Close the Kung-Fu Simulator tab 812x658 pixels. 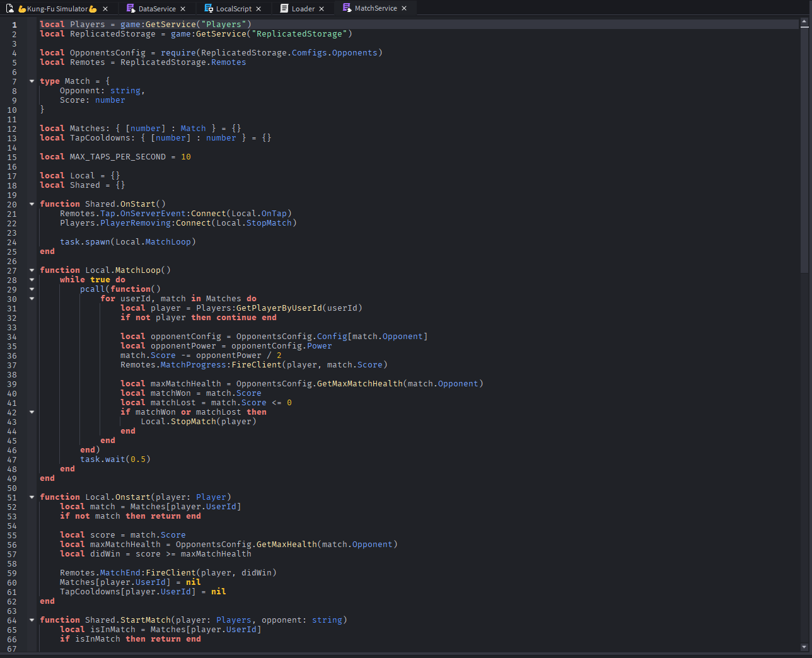105,9
